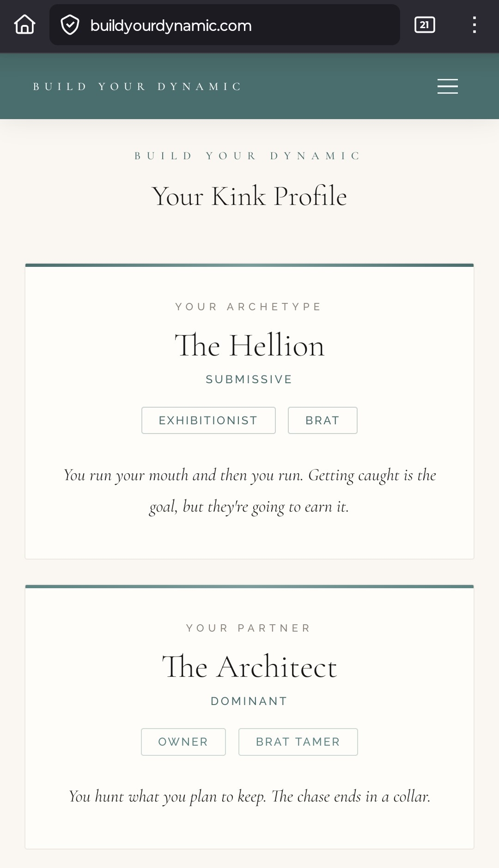Select the Brat Tamer tag
This screenshot has height=868, width=499.
(298, 741)
